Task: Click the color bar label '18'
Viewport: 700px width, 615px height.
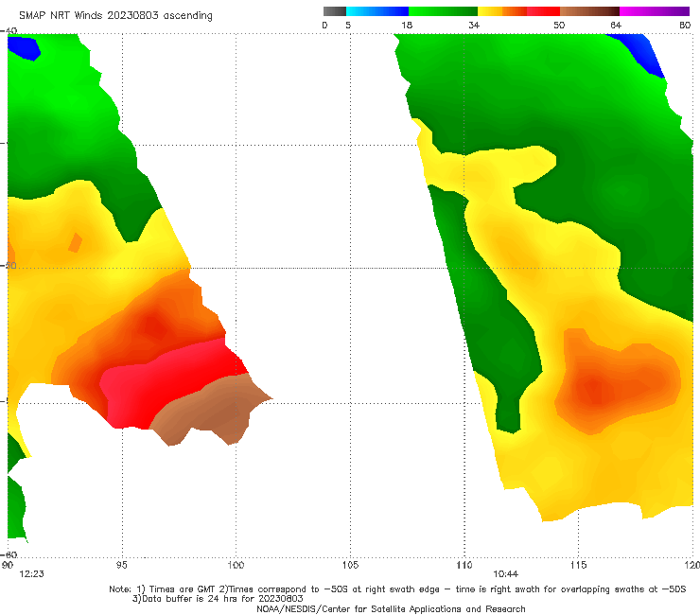Action: 407,26
